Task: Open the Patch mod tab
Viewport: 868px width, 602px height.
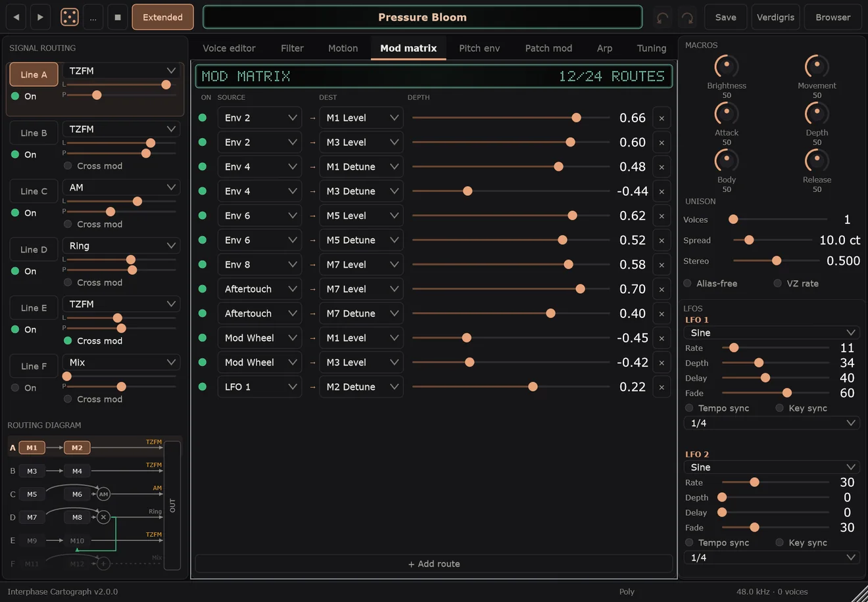Action: [548, 48]
